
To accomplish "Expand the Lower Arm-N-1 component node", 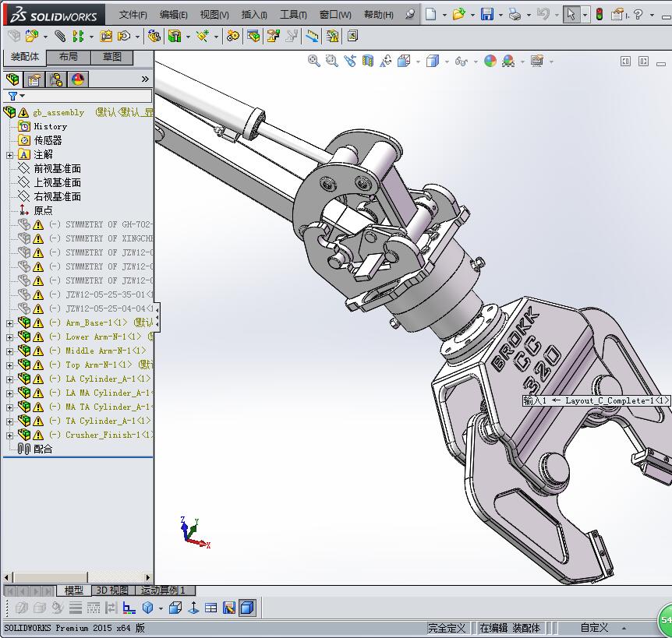I will (9, 337).
